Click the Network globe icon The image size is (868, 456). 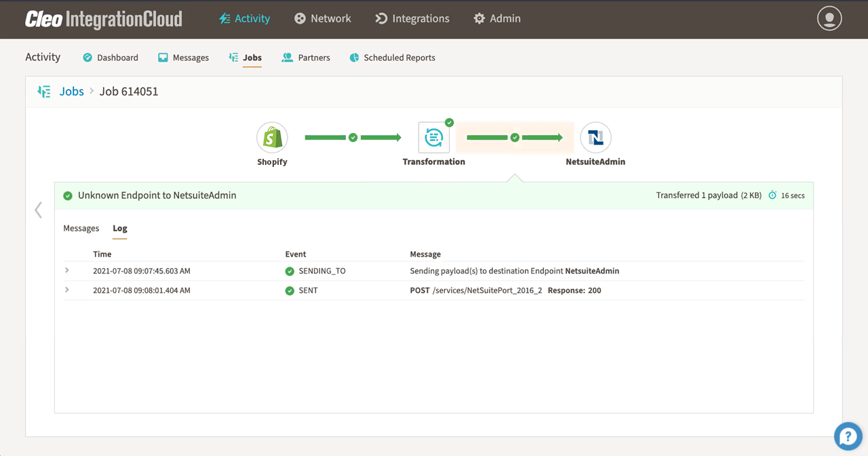pyautogui.click(x=300, y=19)
